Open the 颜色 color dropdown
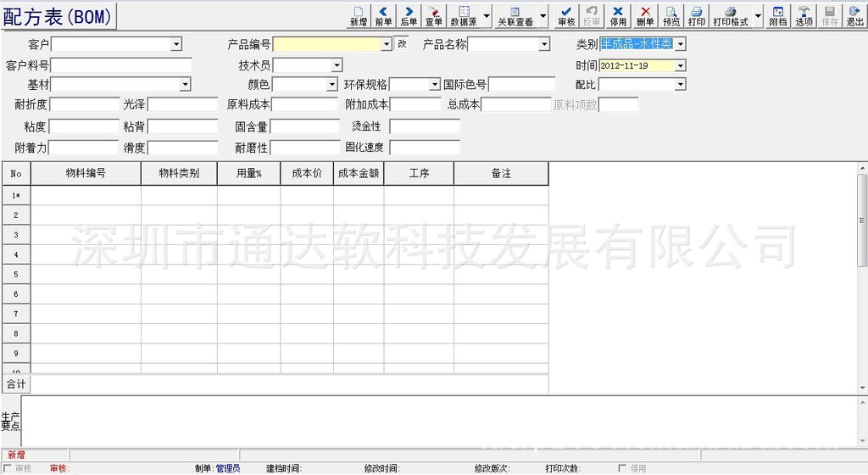 click(x=331, y=85)
